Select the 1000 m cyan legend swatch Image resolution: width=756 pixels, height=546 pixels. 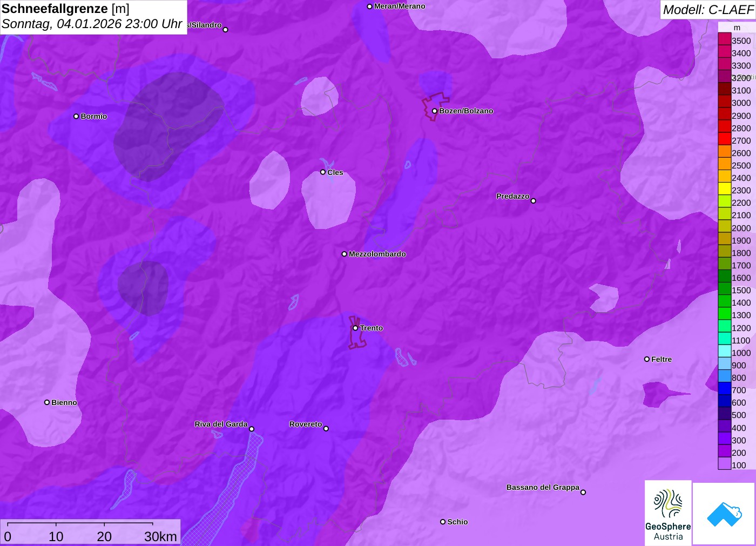coord(724,351)
